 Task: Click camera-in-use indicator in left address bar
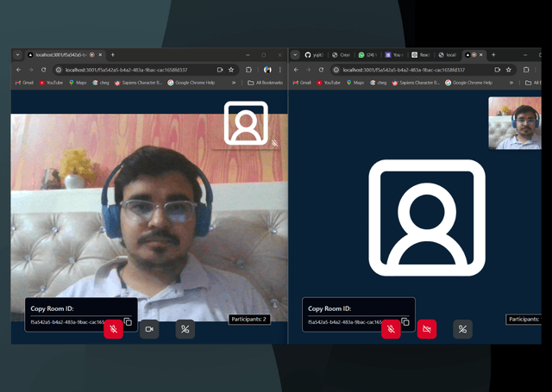pos(220,70)
